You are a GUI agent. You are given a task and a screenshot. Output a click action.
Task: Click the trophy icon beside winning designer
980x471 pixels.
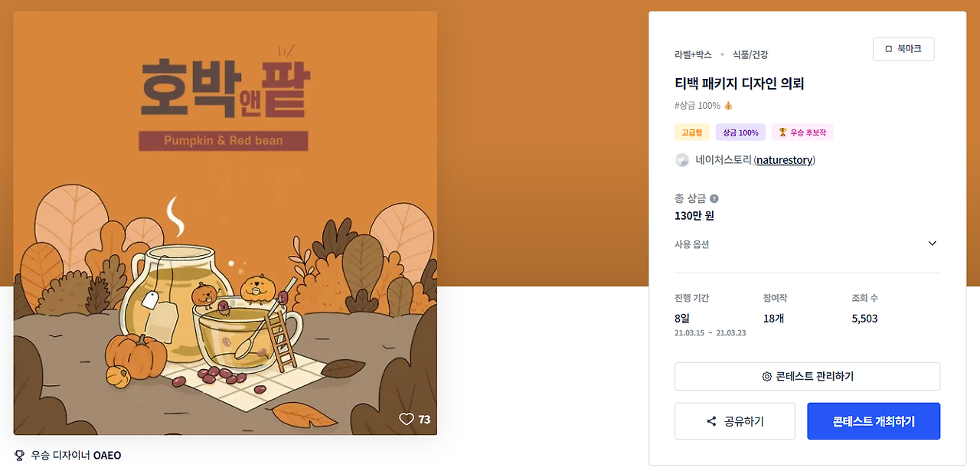[x=19, y=455]
